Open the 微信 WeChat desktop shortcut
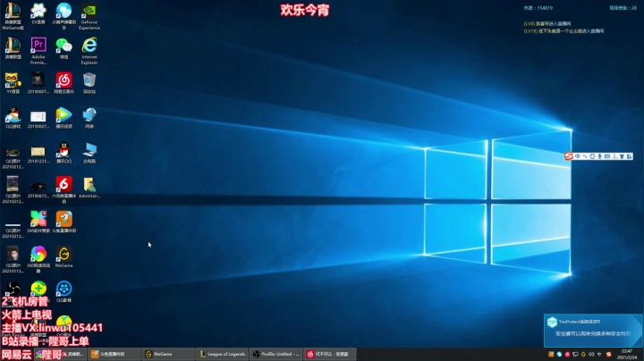 click(64, 48)
